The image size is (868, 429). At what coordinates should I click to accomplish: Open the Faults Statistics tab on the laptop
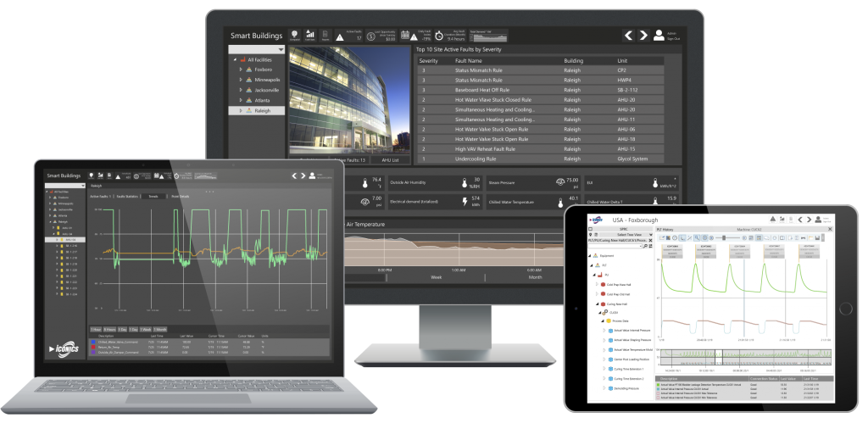click(128, 196)
